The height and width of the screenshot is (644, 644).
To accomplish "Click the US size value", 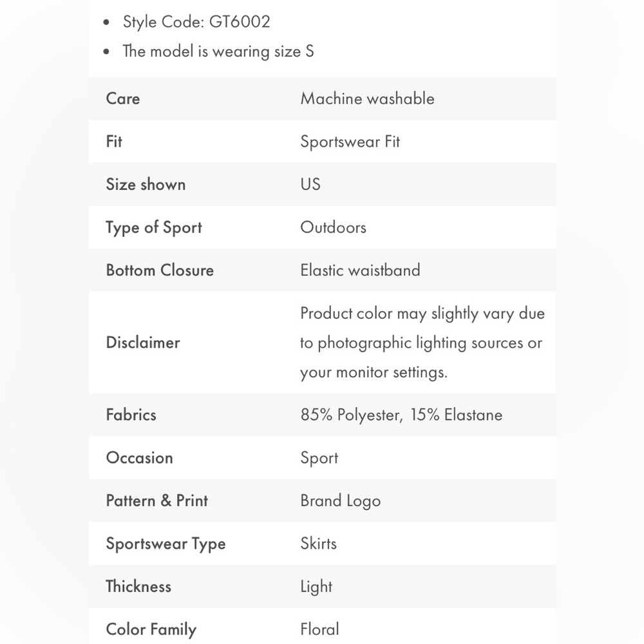I will 310,184.
